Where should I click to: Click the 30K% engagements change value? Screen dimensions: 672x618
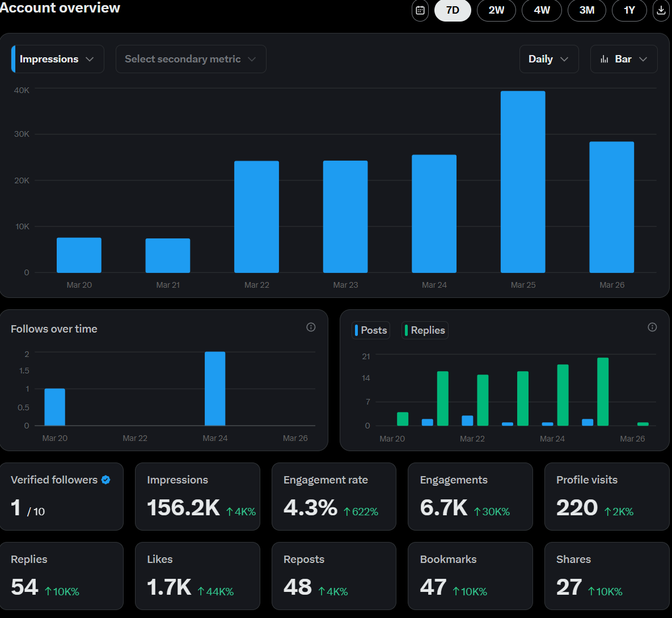coord(492,512)
